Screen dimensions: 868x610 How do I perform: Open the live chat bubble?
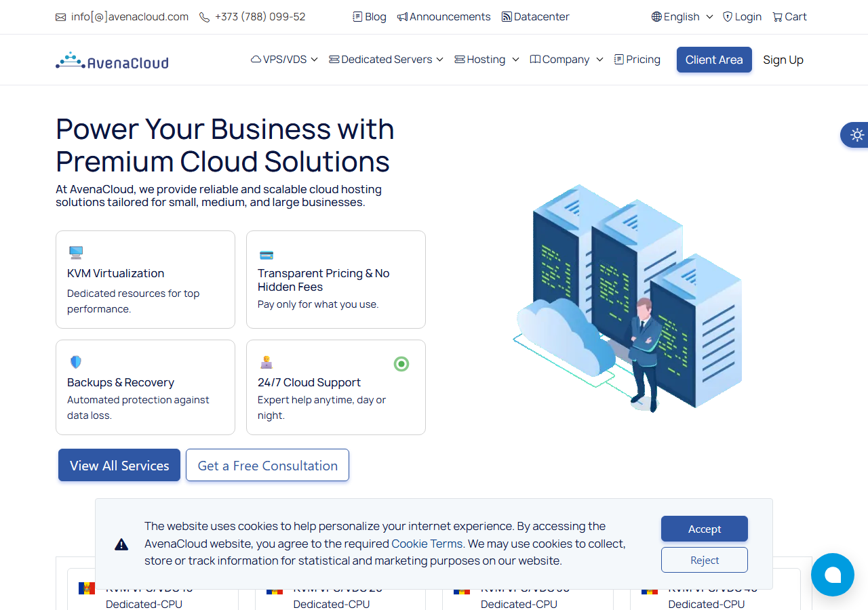click(833, 575)
